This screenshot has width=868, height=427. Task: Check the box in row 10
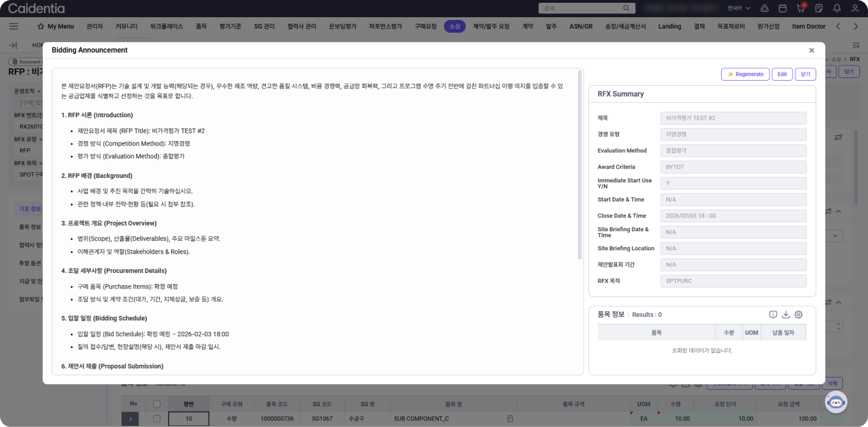coord(157,419)
